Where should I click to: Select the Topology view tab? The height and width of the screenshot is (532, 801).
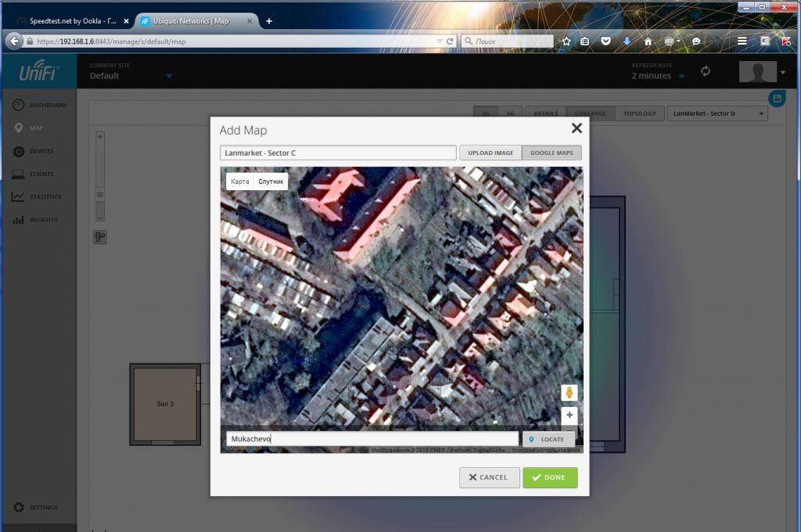pyautogui.click(x=639, y=113)
